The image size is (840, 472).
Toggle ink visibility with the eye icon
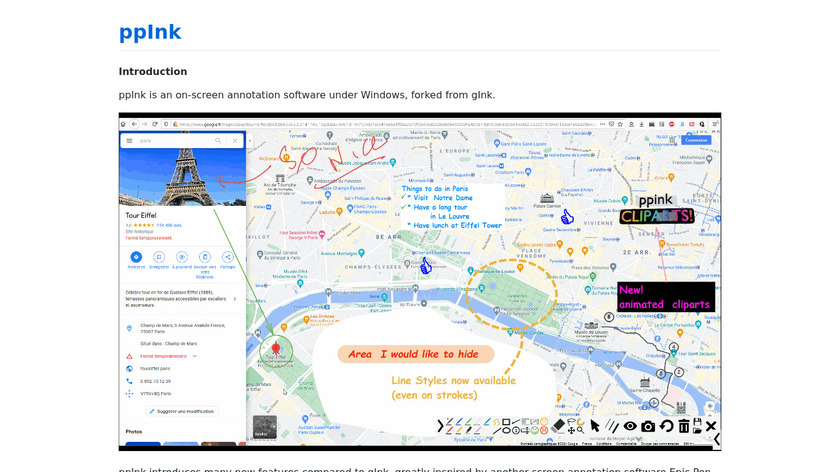click(630, 426)
